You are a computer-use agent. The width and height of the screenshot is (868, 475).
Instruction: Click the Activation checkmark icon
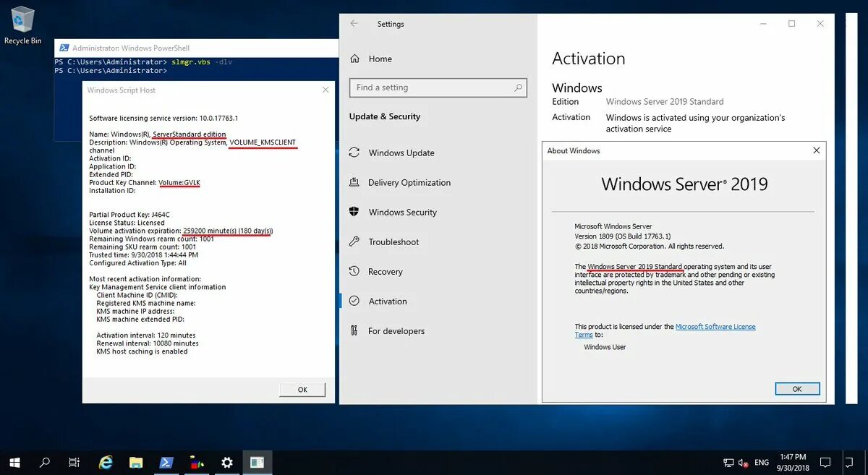pyautogui.click(x=354, y=301)
